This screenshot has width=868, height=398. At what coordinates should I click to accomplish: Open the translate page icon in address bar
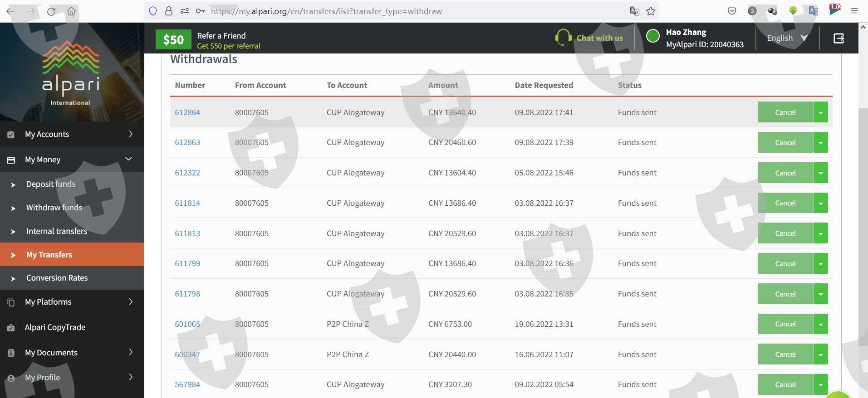pyautogui.click(x=634, y=11)
